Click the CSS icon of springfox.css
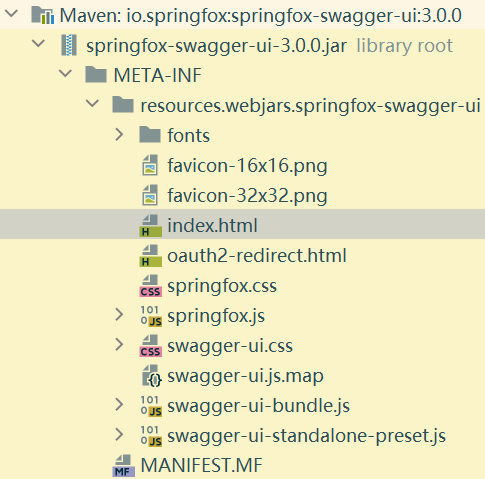This screenshot has height=479, width=485. (x=151, y=286)
